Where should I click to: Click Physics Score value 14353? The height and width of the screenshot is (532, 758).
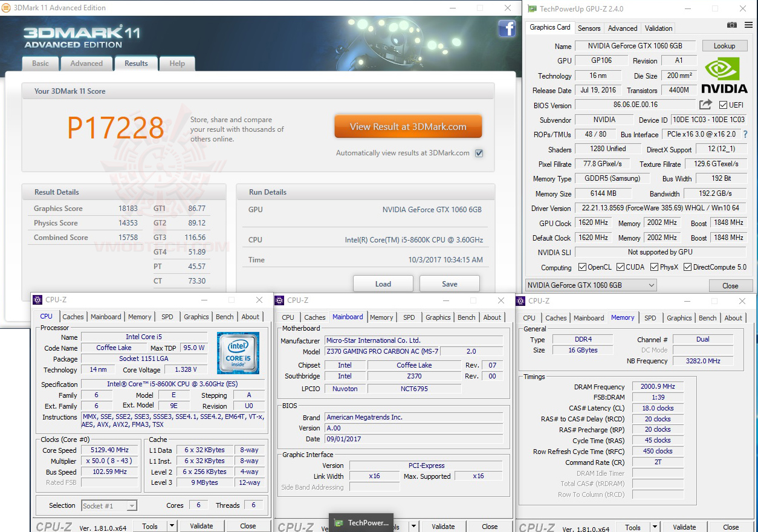tap(128, 223)
